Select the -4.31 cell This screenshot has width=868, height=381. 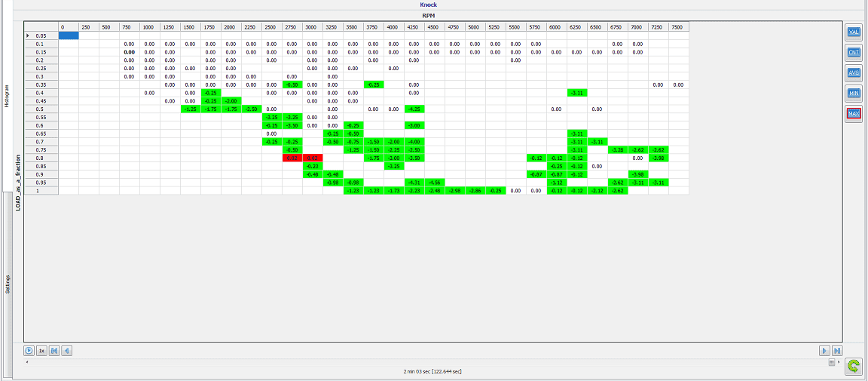coord(414,183)
